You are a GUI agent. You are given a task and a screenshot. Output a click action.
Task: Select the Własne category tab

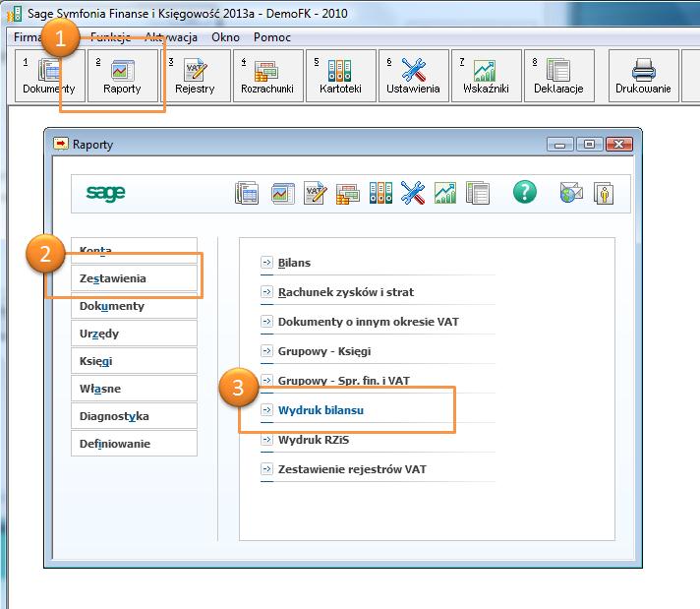(x=134, y=389)
